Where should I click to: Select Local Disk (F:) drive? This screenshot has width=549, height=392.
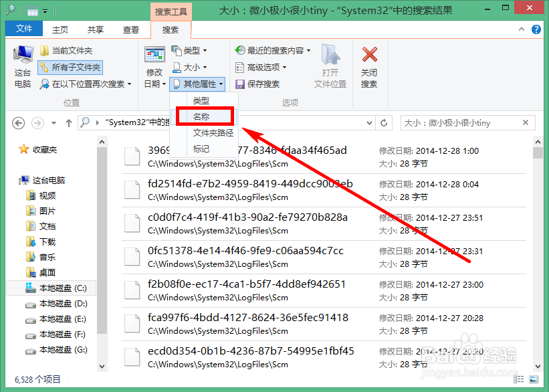tap(56, 334)
